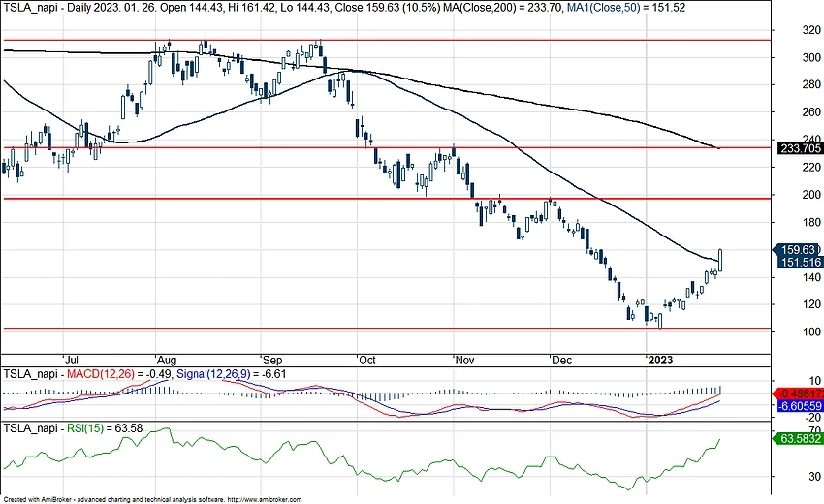
Task: Click the 280 price axis value
Action: tap(811, 84)
